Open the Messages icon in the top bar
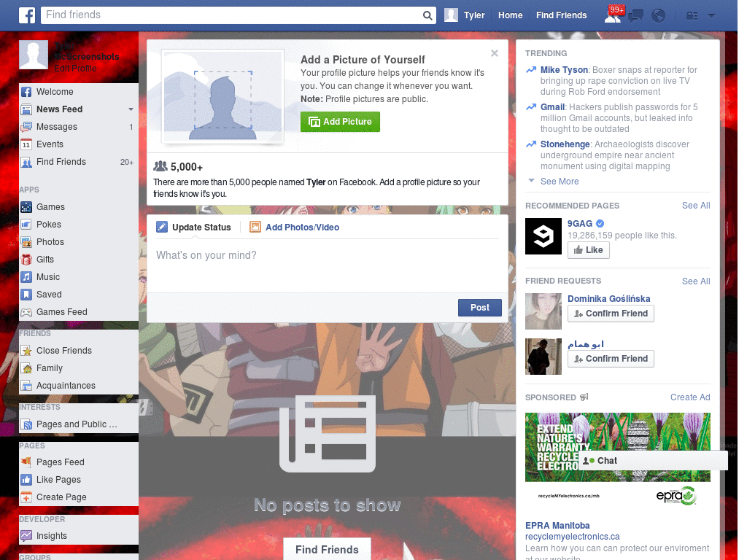 [635, 15]
